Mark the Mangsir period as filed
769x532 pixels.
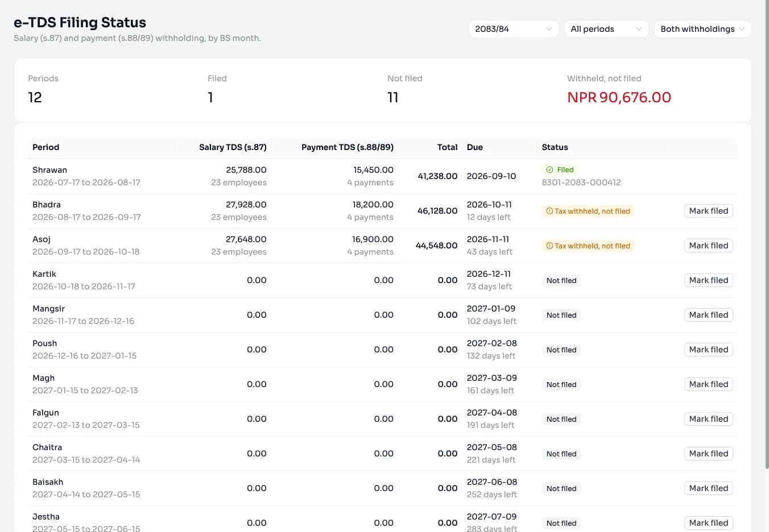(708, 315)
